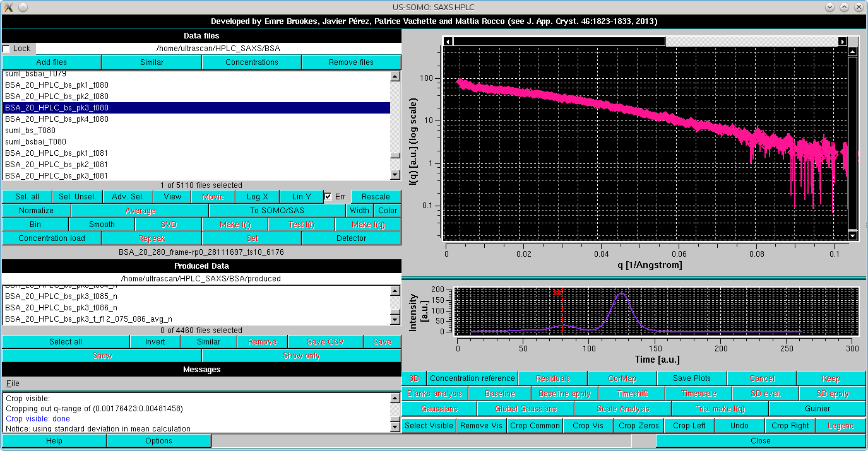Click the Close button at bottom right
Screen dimensions: 868x451
pos(761,441)
